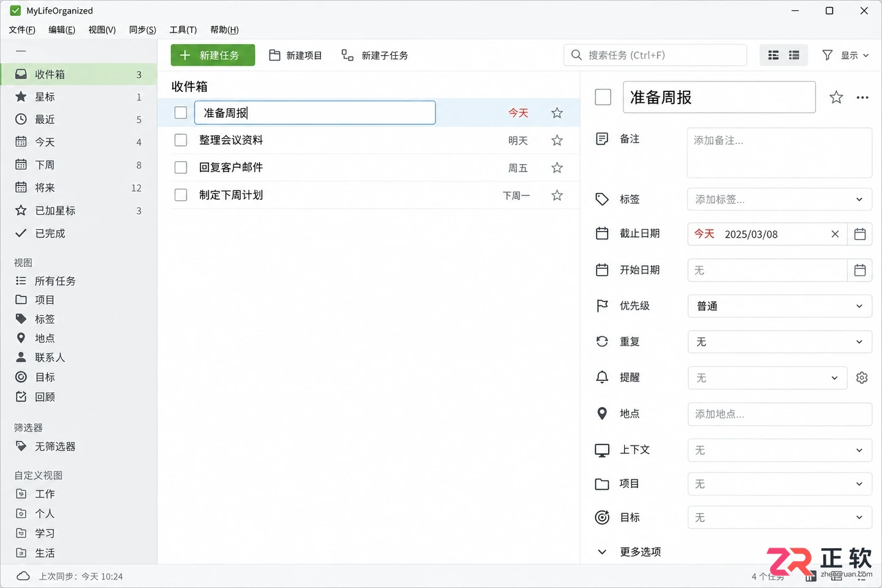Open the 文件(F) menu
Image resolution: width=882 pixels, height=588 pixels.
[22, 29]
